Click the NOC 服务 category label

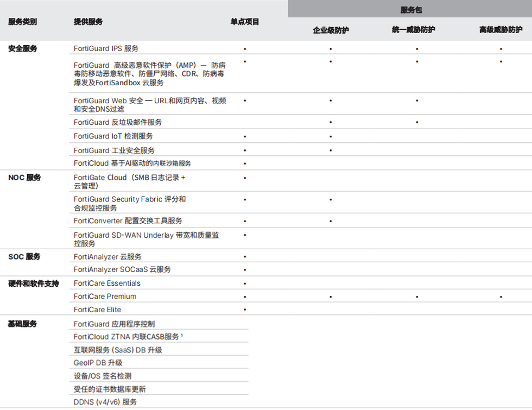coord(24,178)
